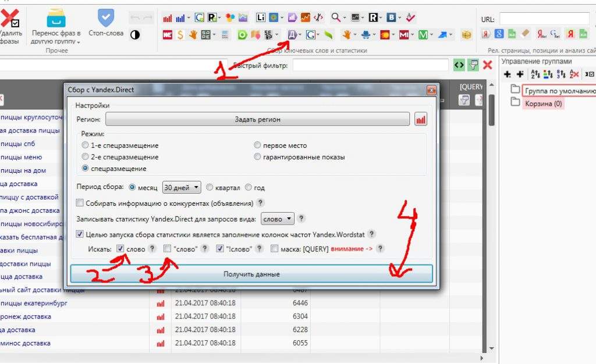The height and width of the screenshot is (364, 596).
Task: Click the 'Получить данные' button
Action: coord(251,274)
